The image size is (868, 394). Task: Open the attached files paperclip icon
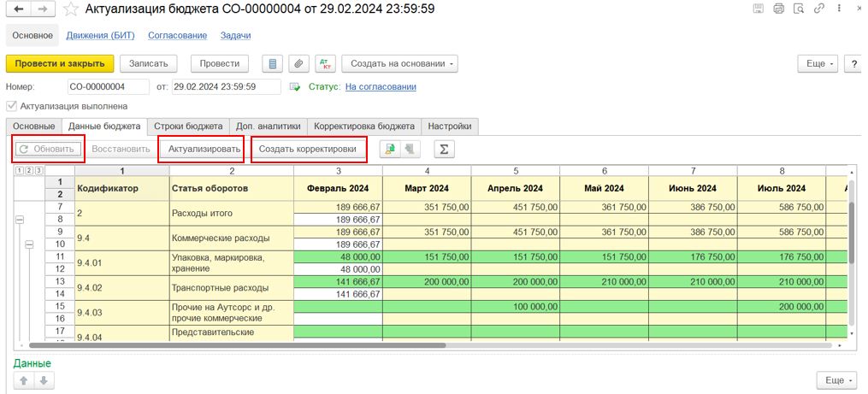tap(298, 63)
